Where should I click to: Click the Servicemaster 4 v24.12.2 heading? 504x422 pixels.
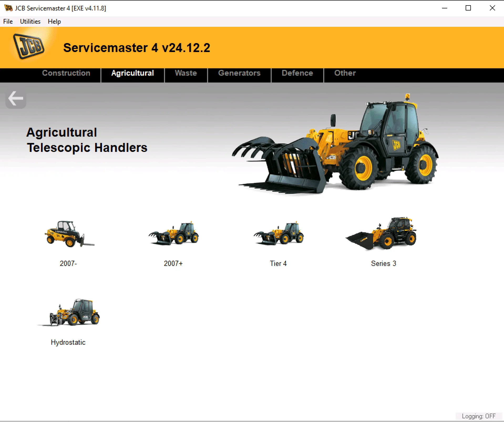click(137, 48)
